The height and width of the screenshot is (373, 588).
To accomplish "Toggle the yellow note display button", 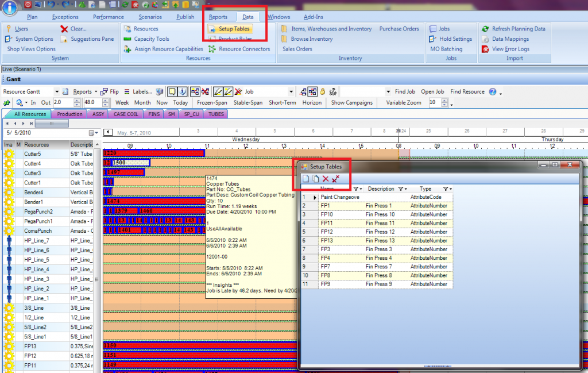I will 172,91.
